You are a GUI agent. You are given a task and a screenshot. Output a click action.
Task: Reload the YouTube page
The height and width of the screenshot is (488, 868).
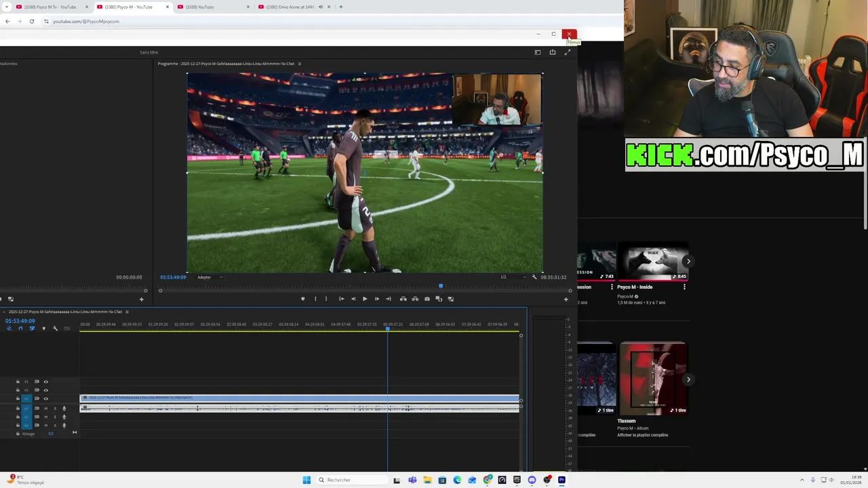pos(32,21)
